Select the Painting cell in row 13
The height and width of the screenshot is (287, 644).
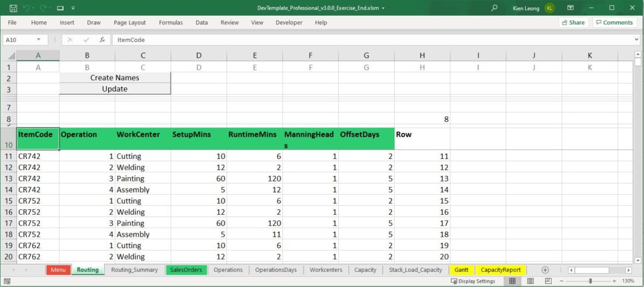click(x=143, y=178)
